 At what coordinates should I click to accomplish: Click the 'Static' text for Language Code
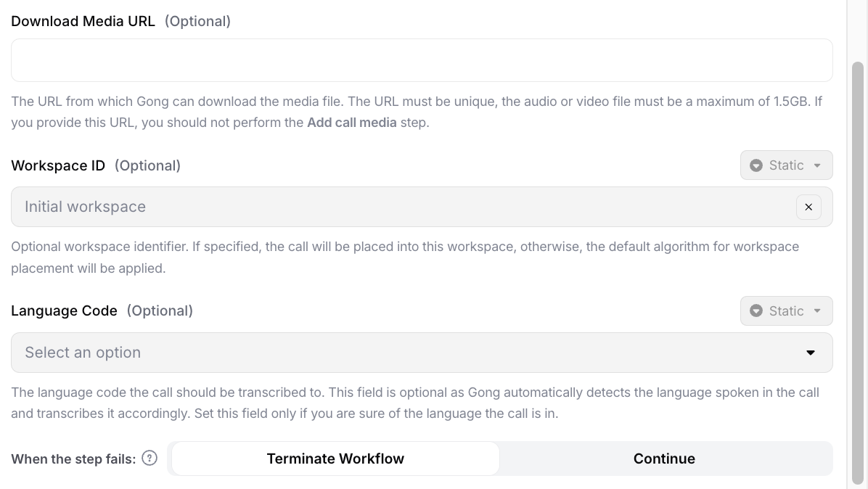click(x=786, y=311)
